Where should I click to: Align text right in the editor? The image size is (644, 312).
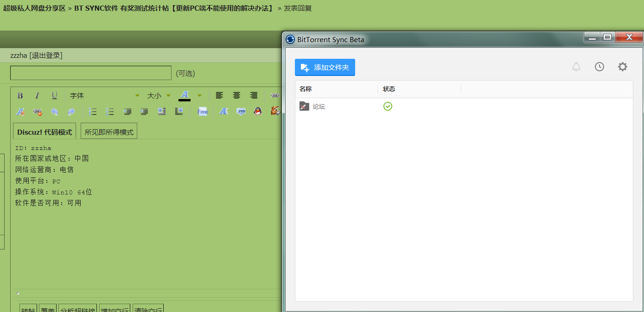tap(254, 96)
